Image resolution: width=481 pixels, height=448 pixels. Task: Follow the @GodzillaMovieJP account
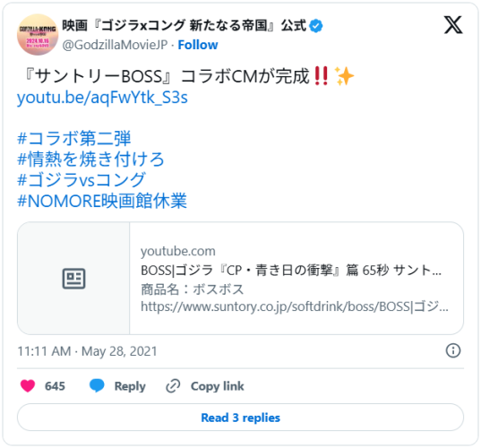[198, 45]
